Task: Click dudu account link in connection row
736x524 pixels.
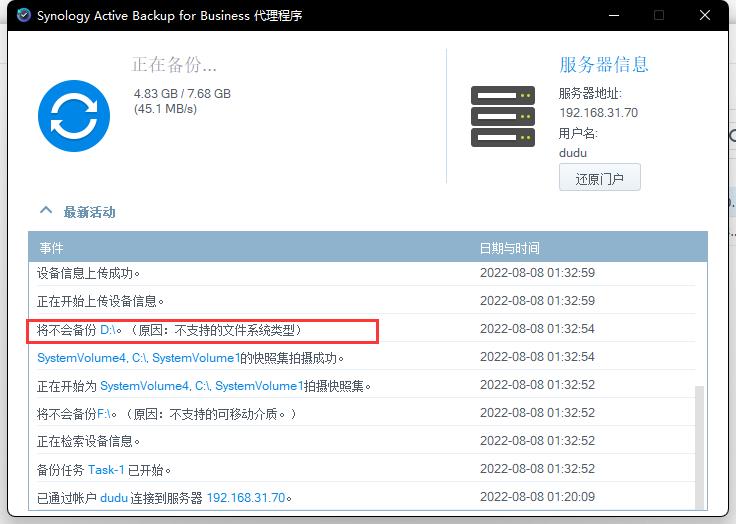Action: point(114,498)
